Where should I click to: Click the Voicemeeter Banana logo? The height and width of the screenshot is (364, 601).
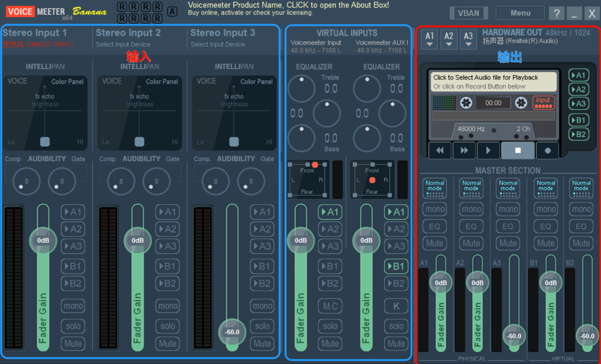(56, 12)
